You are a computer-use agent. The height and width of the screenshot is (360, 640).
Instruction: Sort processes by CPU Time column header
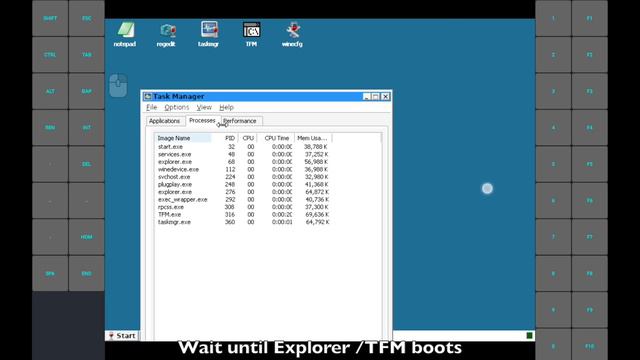[x=276, y=138]
